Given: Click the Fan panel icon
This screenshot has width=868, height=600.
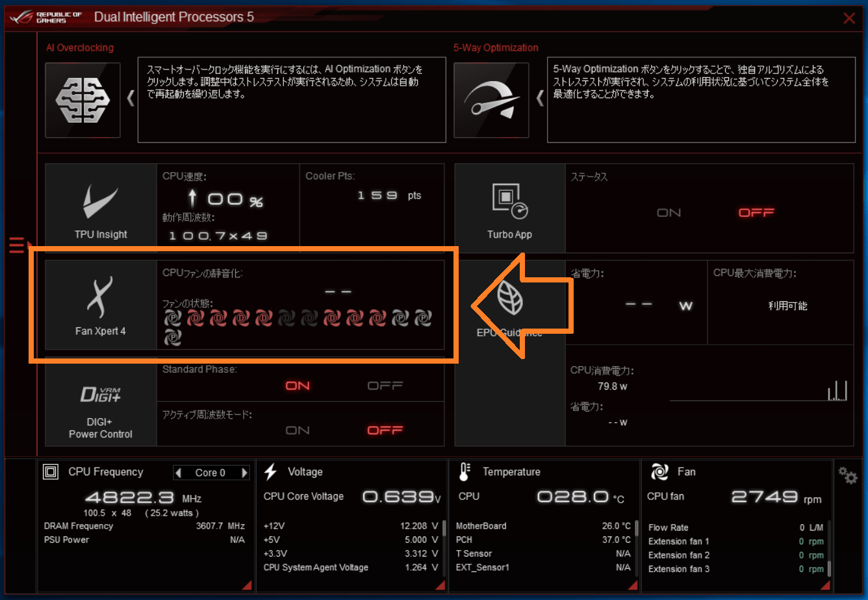Looking at the screenshot, I should coord(659,472).
